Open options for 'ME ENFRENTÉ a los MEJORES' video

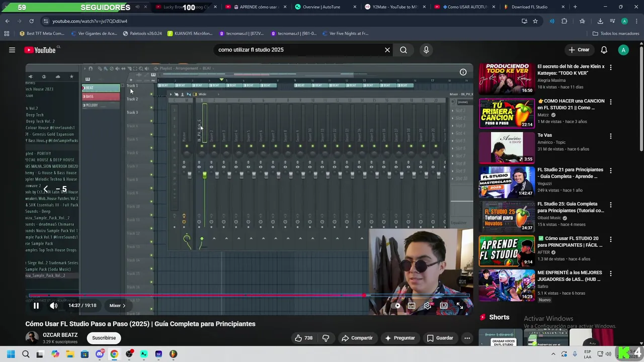(611, 274)
